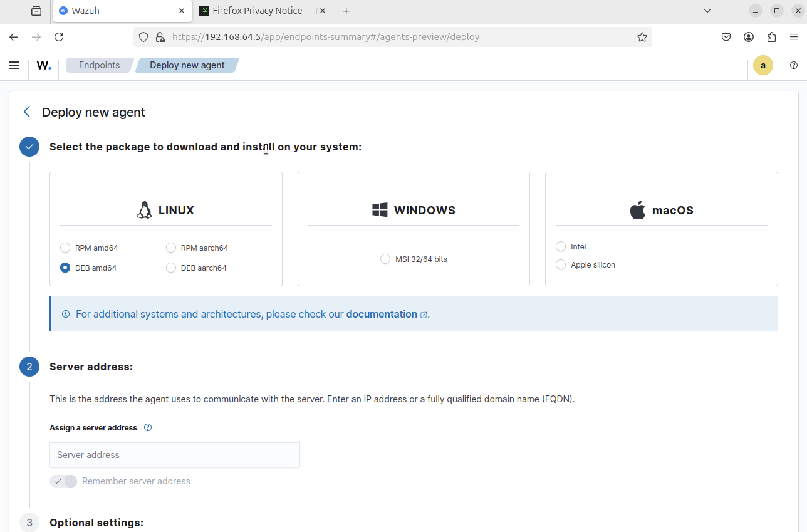
Task: Click the back chevron beside Deploy new agent
Action: (27, 112)
